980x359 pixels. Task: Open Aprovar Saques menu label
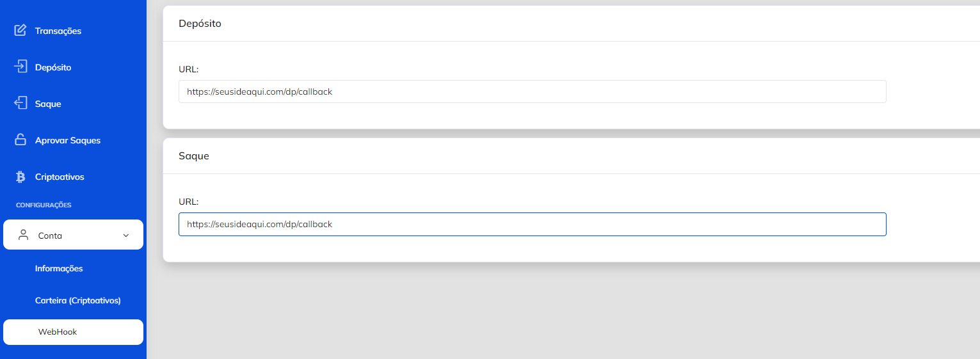(x=68, y=140)
